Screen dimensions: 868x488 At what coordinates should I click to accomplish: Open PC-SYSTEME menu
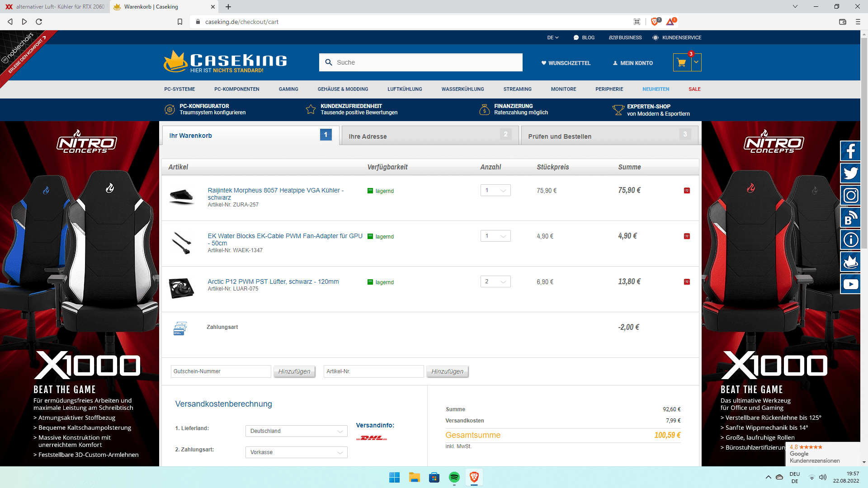click(x=179, y=89)
